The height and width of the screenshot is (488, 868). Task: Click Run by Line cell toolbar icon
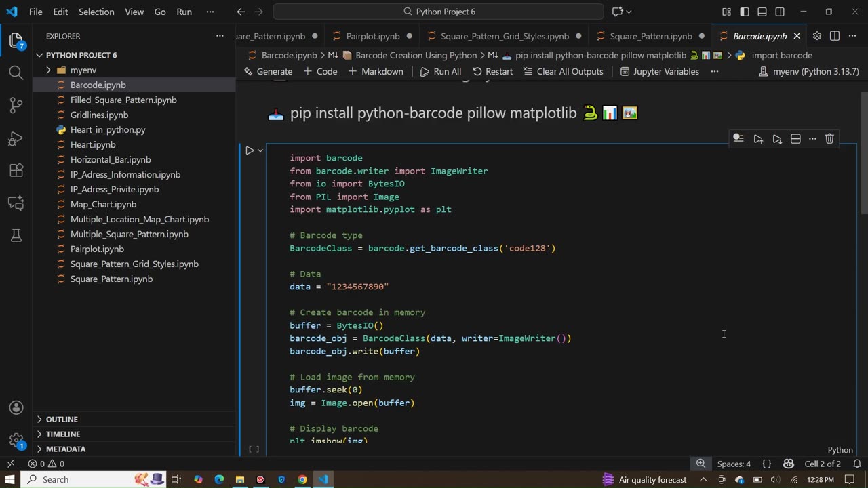pos(738,138)
